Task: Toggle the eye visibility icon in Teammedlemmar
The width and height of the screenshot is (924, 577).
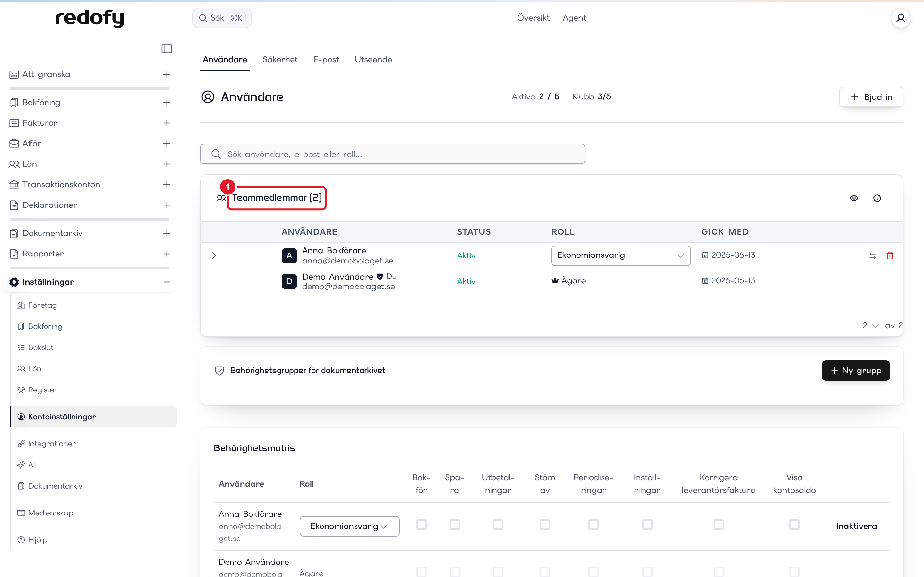Action: click(854, 198)
